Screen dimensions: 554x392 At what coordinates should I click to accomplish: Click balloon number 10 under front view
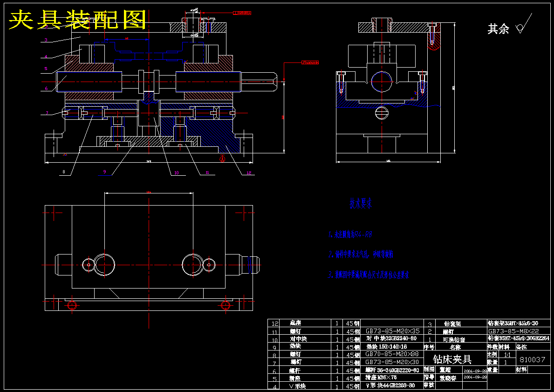click(x=177, y=172)
